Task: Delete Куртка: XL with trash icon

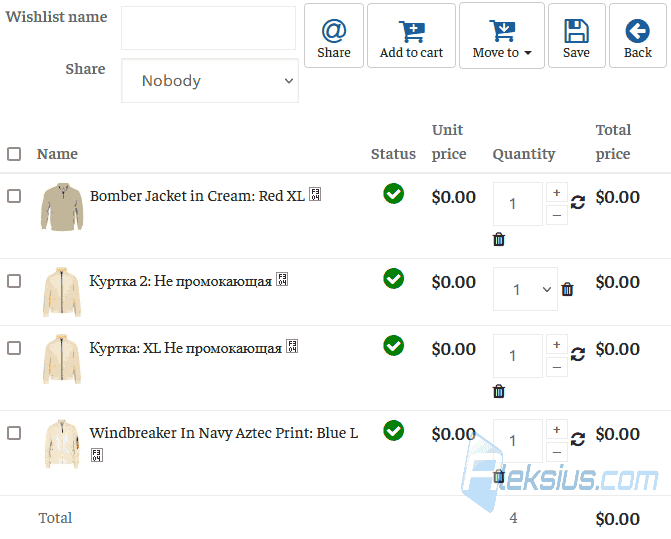Action: [499, 391]
